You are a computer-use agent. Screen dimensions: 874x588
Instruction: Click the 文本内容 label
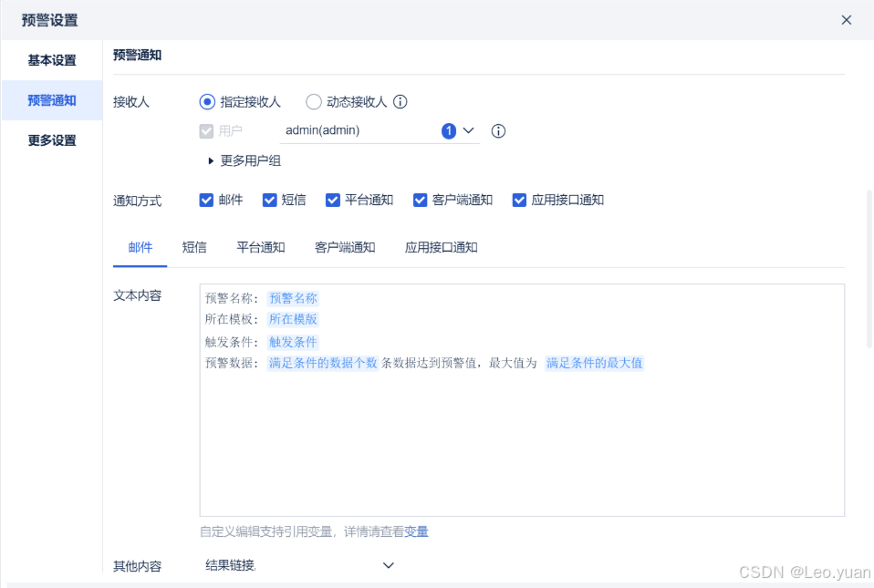point(138,295)
